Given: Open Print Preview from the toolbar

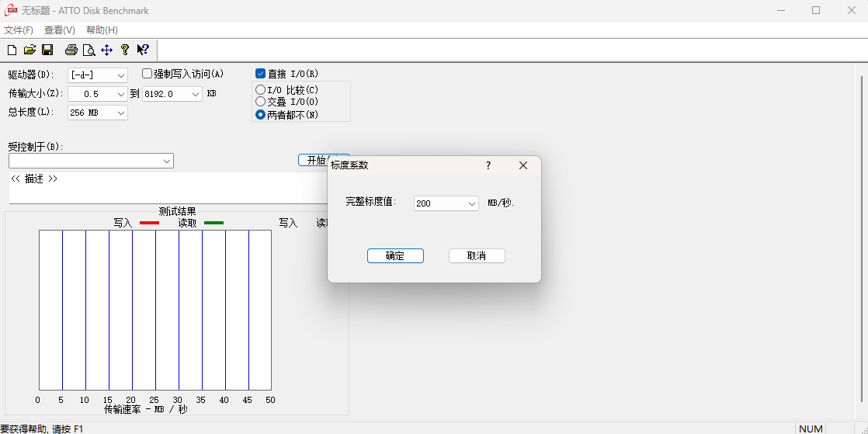Looking at the screenshot, I should point(89,50).
